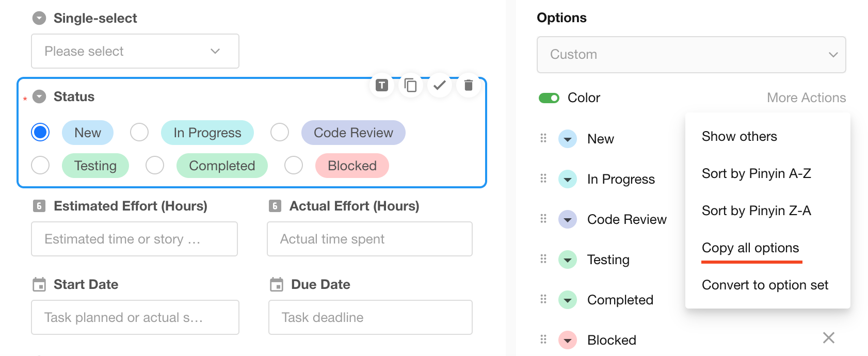The height and width of the screenshot is (356, 868).
Task: Expand the Custom options type dropdown
Action: 691,55
